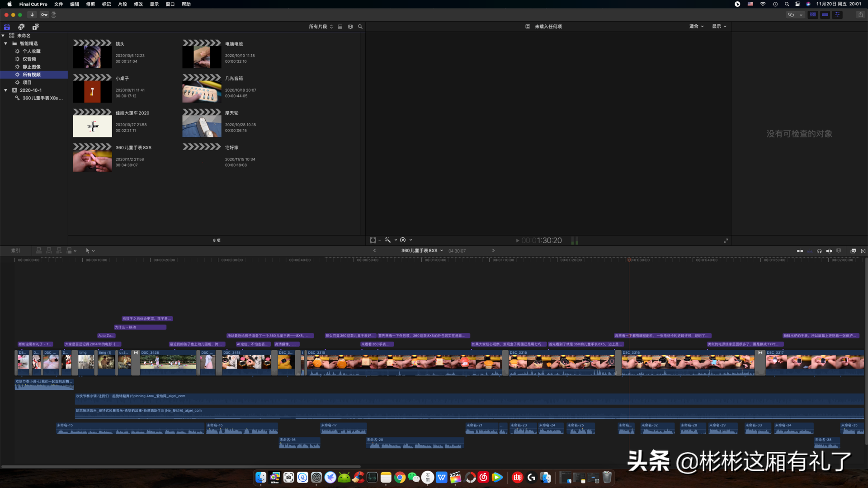The width and height of the screenshot is (868, 488).
Task: Click the Keyword Editor key icon
Action: (44, 14)
